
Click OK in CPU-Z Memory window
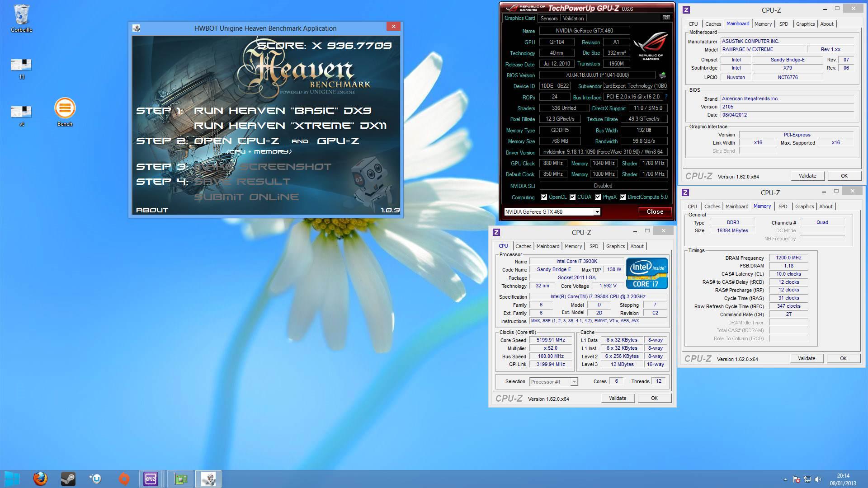pos(843,358)
